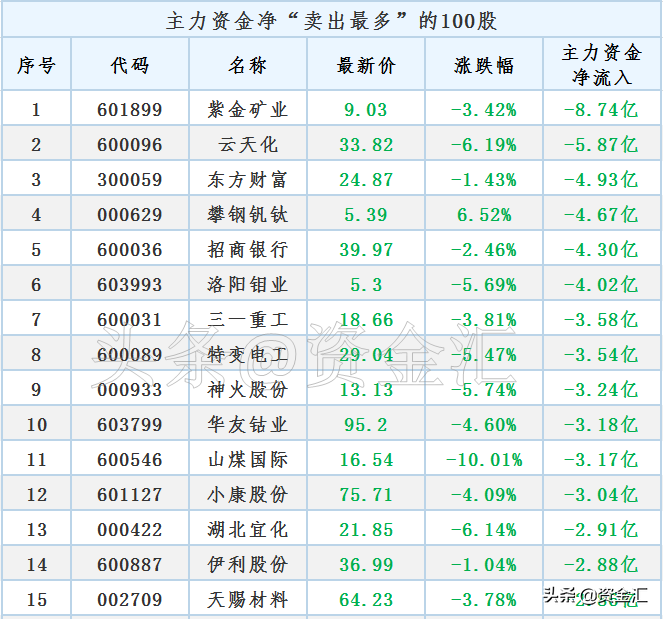Select stock code 603993
This screenshot has width=663, height=619.
click(130, 285)
